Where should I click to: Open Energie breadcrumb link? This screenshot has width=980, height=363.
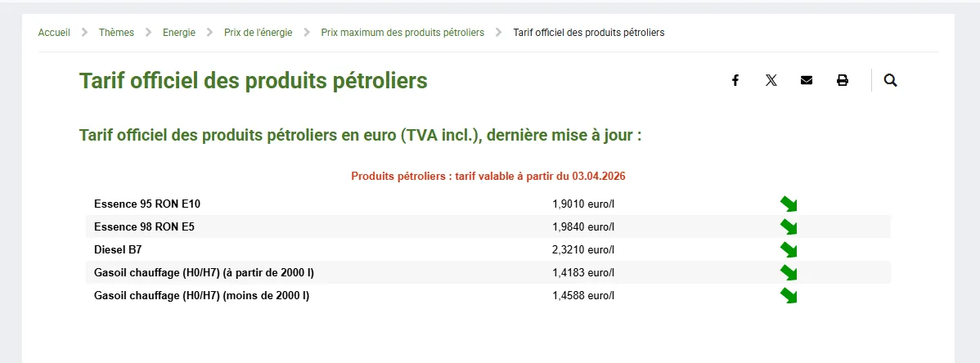179,33
